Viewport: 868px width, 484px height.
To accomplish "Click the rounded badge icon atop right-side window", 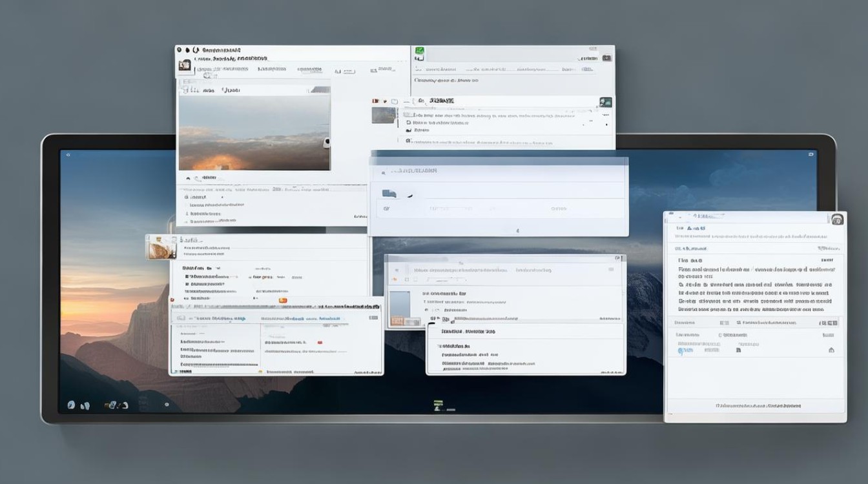I will pyautogui.click(x=838, y=219).
